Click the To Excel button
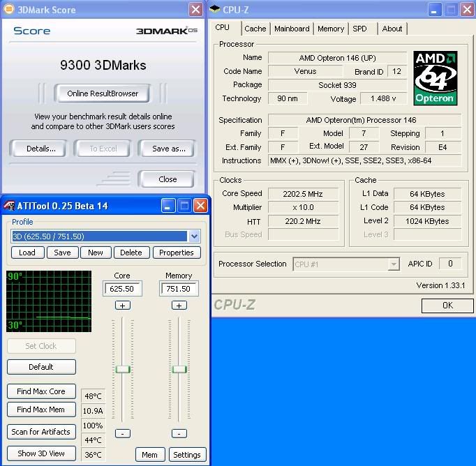Image resolution: width=476 pixels, height=466 pixels. [x=103, y=149]
